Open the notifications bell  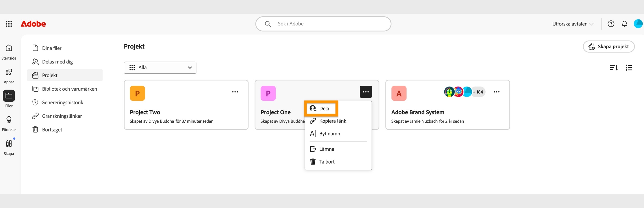pyautogui.click(x=624, y=24)
